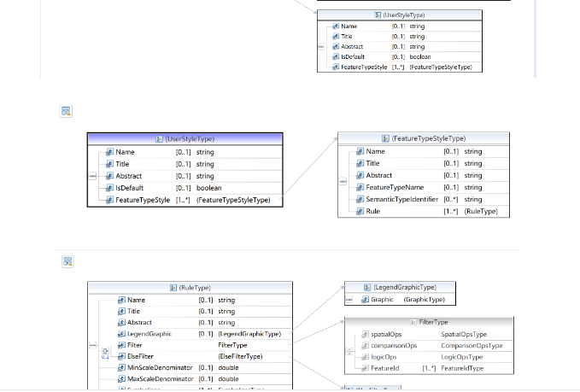Click the (LegendGraphicType) type in RuleType
This screenshot has width=580, height=392.
tap(249, 334)
